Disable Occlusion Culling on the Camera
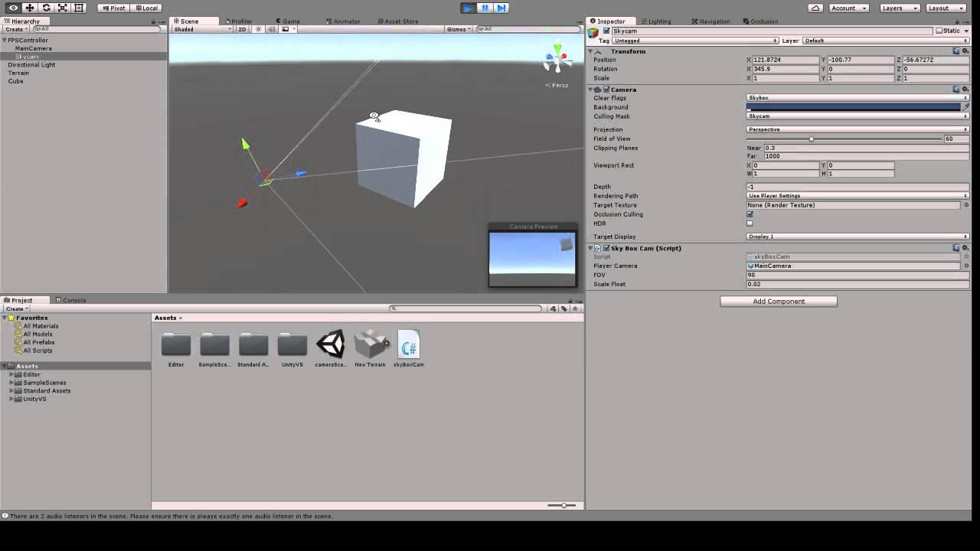 pyautogui.click(x=750, y=214)
